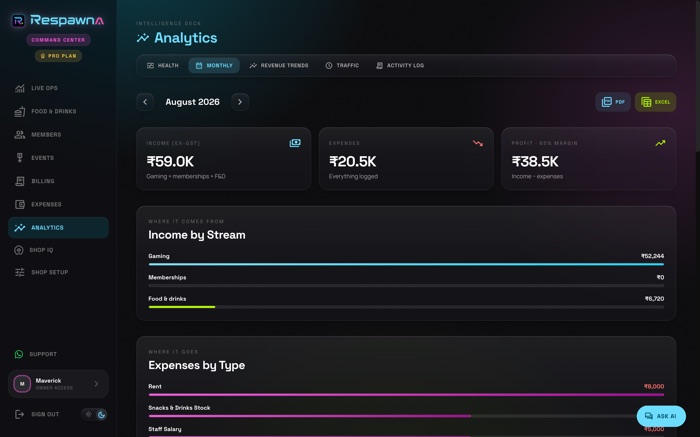The image size is (700, 437).
Task: Click the August 2026 month label
Action: point(192,102)
